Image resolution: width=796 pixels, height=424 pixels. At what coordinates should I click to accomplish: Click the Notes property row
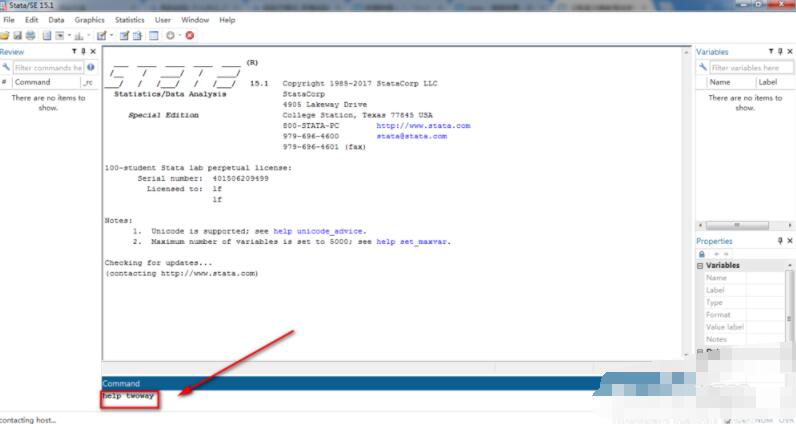click(x=745, y=339)
